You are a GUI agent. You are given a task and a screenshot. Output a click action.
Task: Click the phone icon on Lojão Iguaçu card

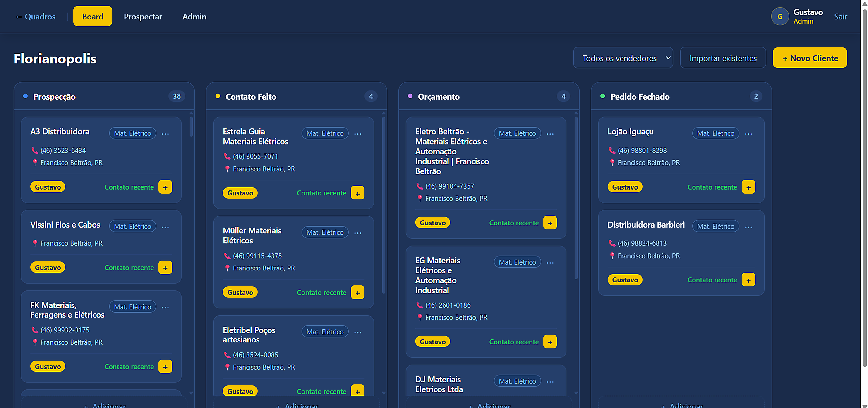pos(612,150)
